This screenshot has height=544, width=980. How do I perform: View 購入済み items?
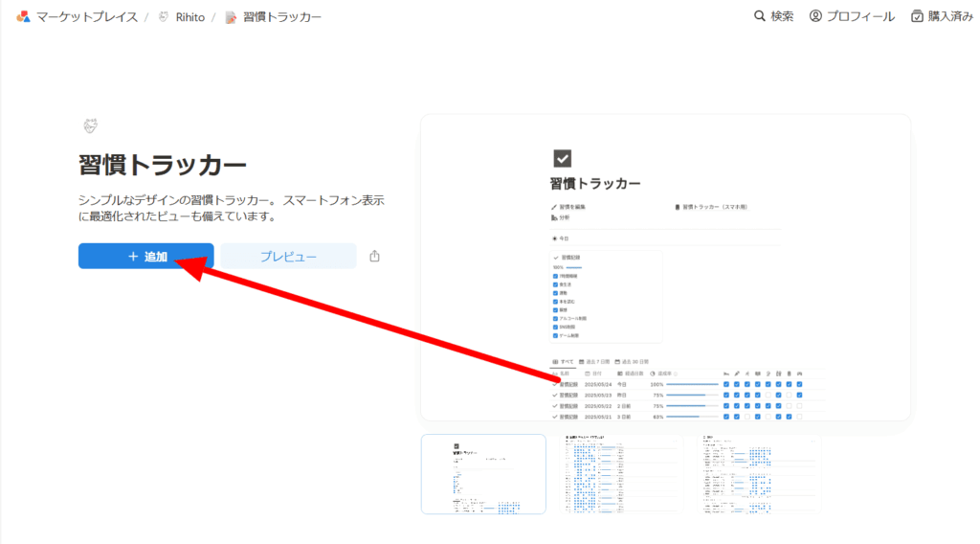click(x=943, y=16)
